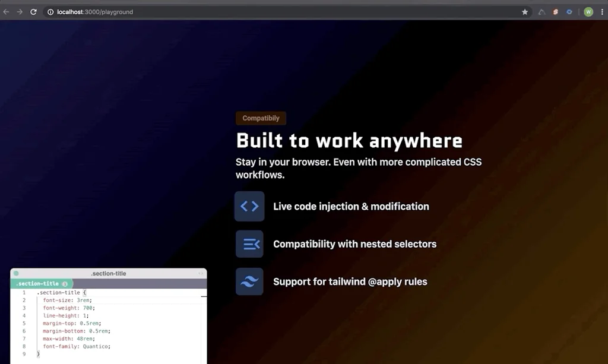
Task: Click the blue extension icon next to the divider
Action: [569, 11]
